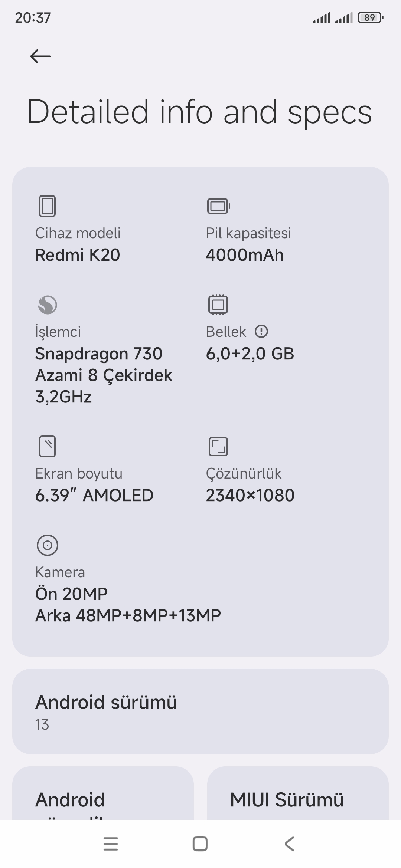Tap the camera lens icon above Kamera
401x868 pixels.
click(48, 545)
